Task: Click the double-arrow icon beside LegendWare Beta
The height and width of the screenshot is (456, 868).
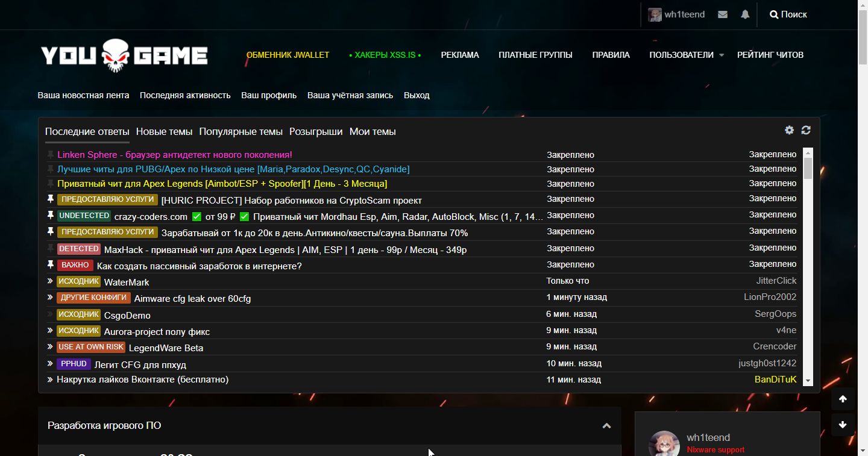Action: 51,346
